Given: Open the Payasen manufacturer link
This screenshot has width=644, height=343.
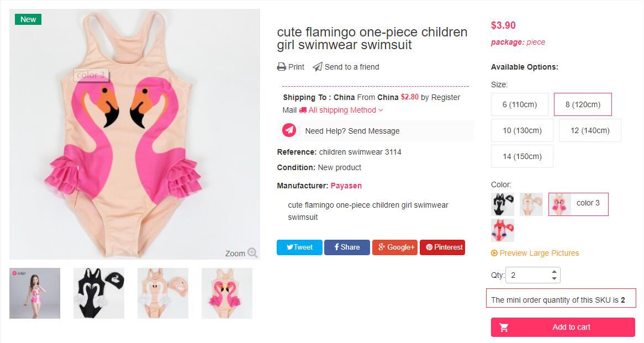Looking at the screenshot, I should click(x=346, y=186).
